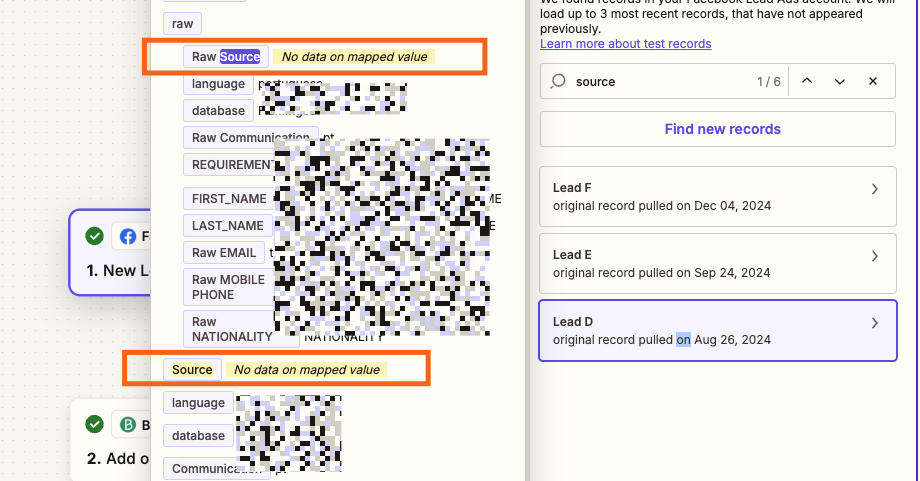Viewport: 920px width, 481px height.
Task: Open step 2 Add card
Action: click(x=111, y=440)
